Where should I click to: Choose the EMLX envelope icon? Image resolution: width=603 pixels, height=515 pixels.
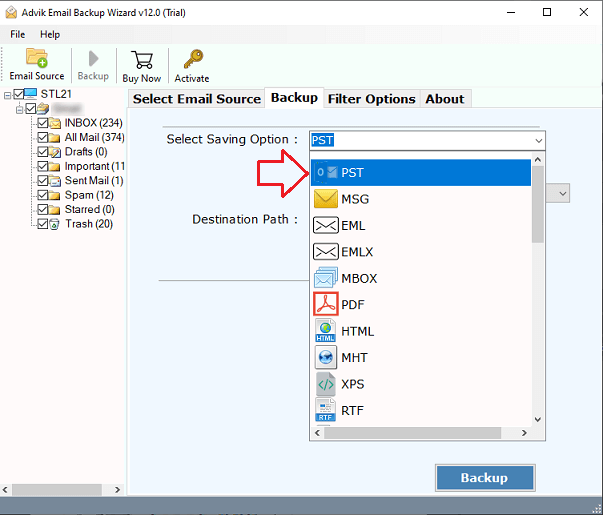coord(325,252)
